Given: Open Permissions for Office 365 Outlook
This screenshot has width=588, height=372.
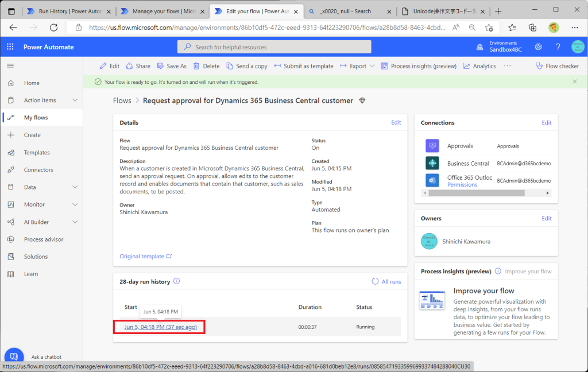Looking at the screenshot, I should [462, 184].
